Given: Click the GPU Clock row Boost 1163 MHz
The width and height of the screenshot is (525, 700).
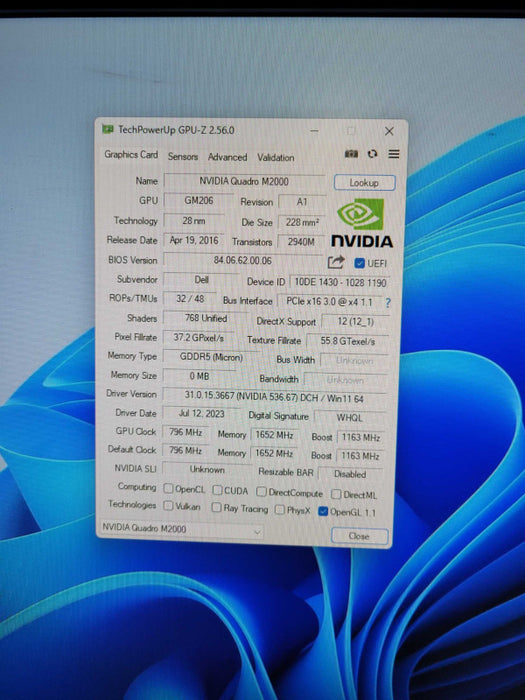Looking at the screenshot, I should [360, 438].
